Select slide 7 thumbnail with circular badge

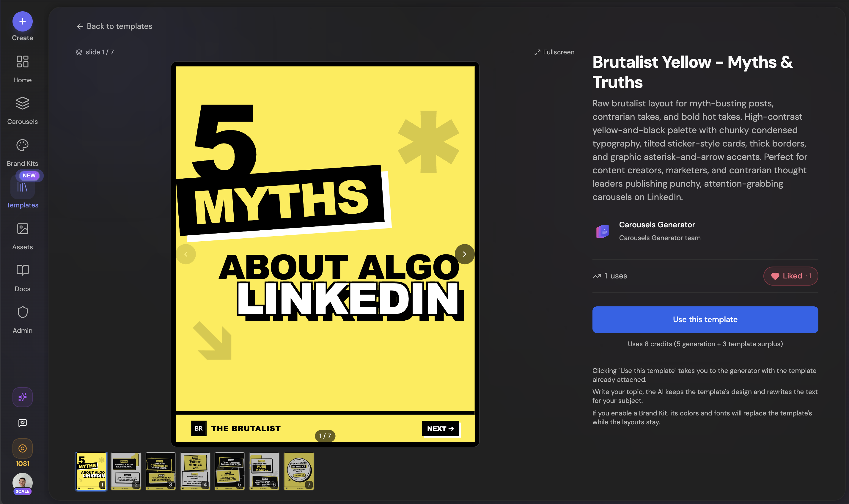tap(299, 471)
